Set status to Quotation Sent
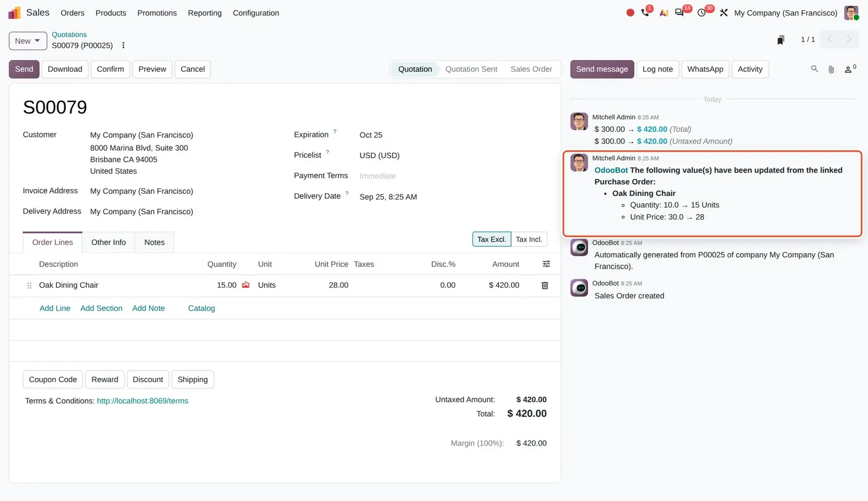868x501 pixels. [x=471, y=69]
